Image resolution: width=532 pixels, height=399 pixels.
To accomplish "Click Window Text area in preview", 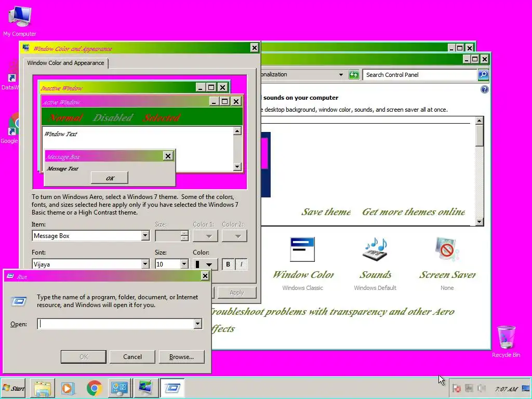I will (x=61, y=134).
